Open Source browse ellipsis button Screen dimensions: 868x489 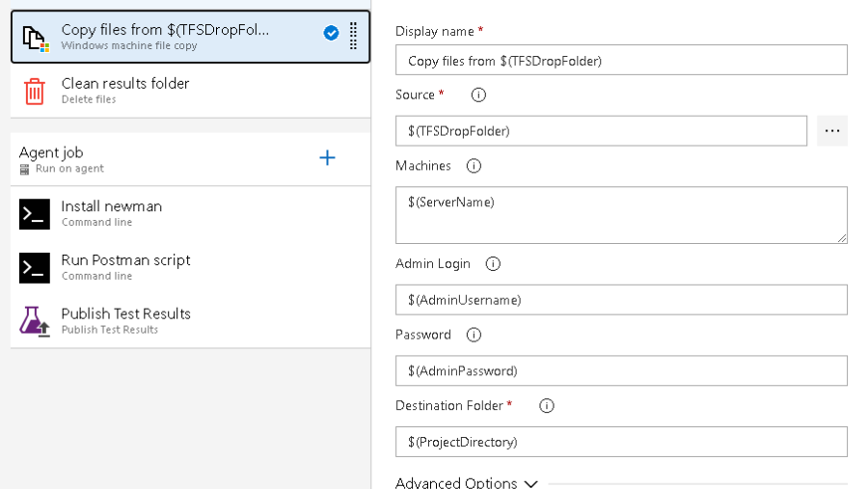pyautogui.click(x=832, y=131)
